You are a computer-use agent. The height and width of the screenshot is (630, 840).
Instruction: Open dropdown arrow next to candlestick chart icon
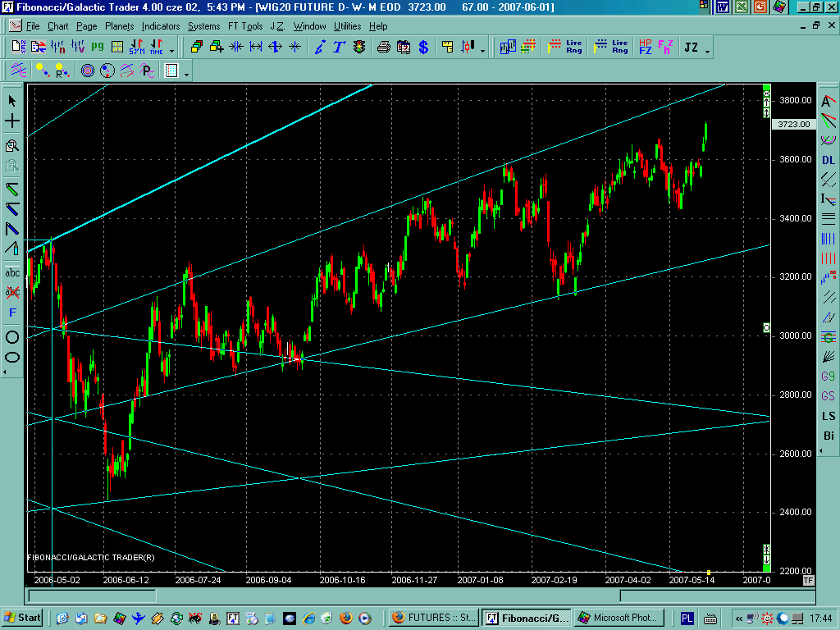482,51
